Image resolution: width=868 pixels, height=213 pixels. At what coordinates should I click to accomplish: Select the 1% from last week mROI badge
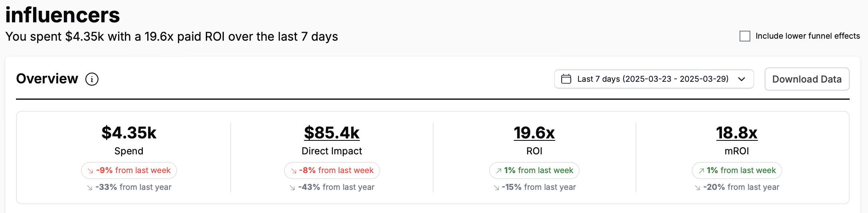tap(737, 170)
